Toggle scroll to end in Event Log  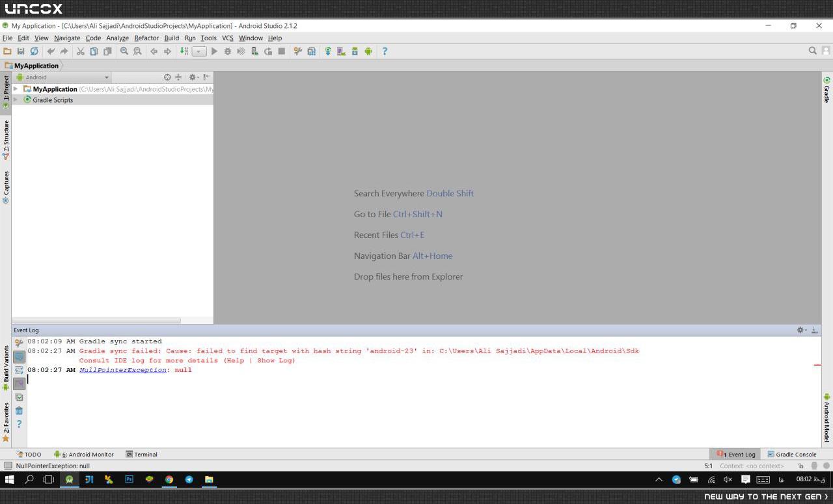click(x=19, y=384)
